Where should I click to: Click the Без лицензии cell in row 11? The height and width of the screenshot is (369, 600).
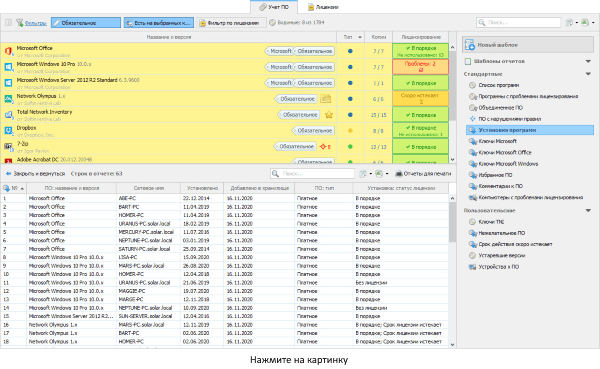400,282
